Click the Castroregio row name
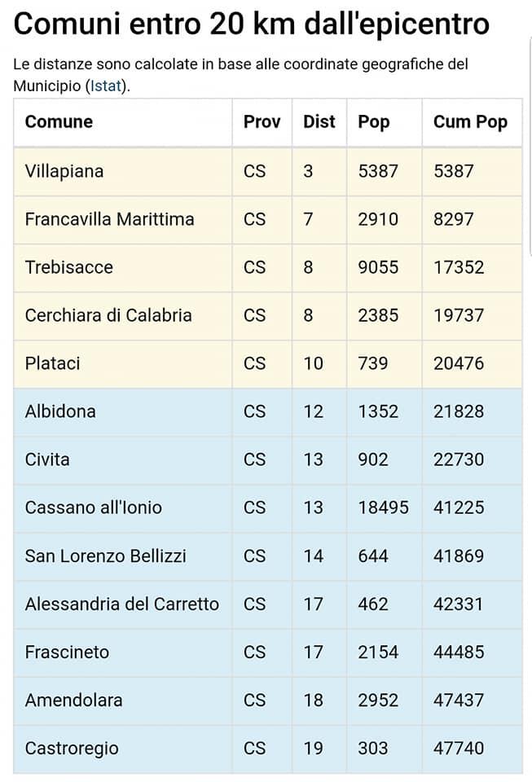This screenshot has width=532, height=782. click(x=72, y=748)
